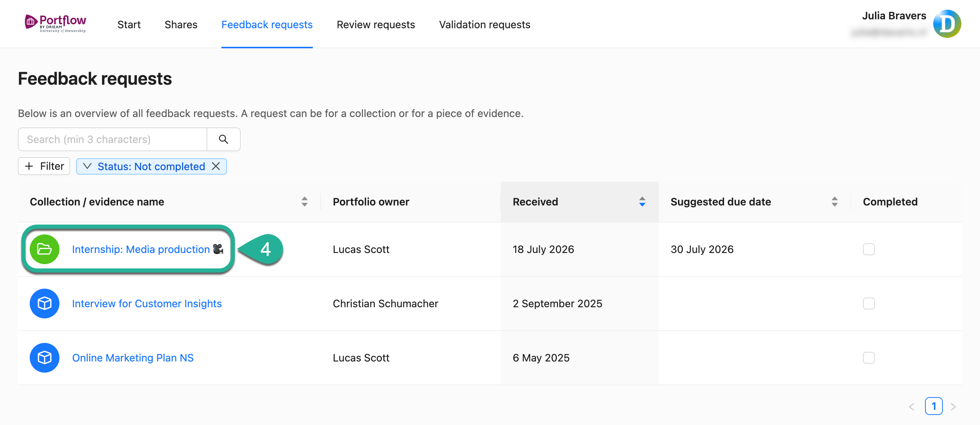Screen dimensions: 980x425
Task: Open the Start tab
Action: point(129,25)
